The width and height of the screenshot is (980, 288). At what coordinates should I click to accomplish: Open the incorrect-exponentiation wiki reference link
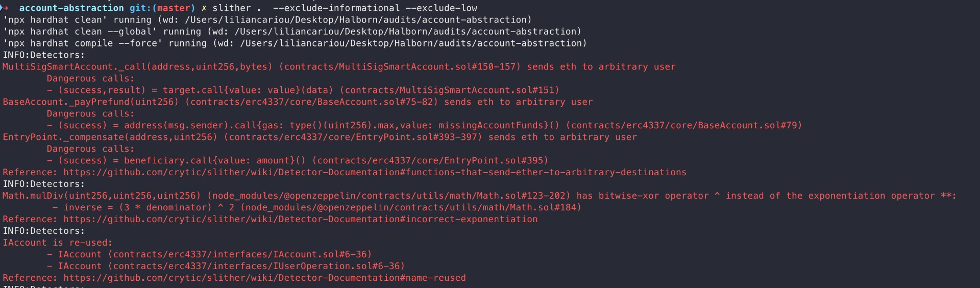tap(300, 220)
